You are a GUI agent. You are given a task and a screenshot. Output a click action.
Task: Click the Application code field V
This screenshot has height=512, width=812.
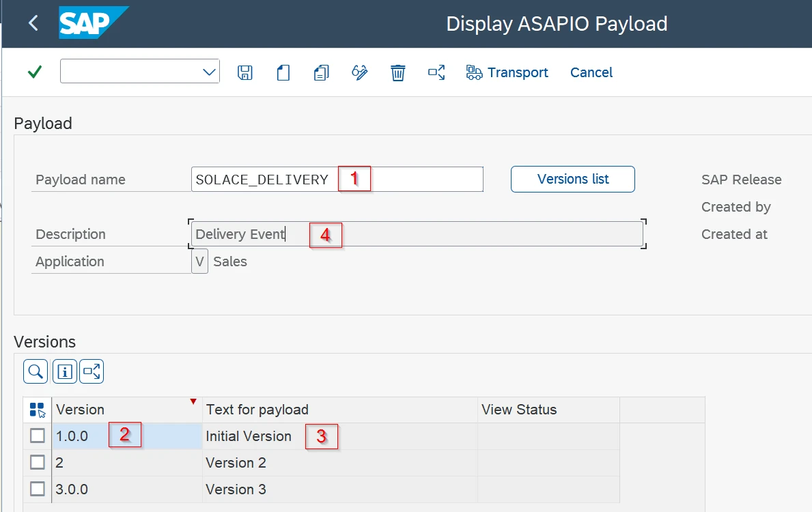tap(199, 261)
